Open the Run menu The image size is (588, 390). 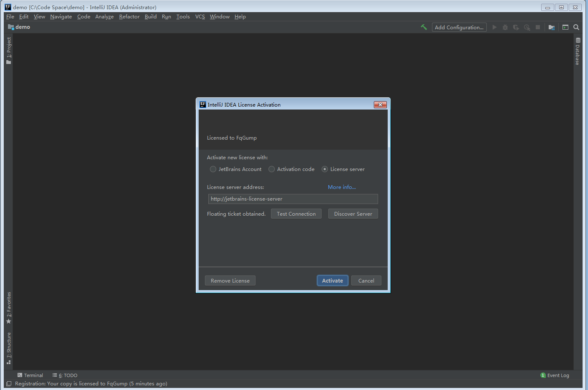point(166,17)
